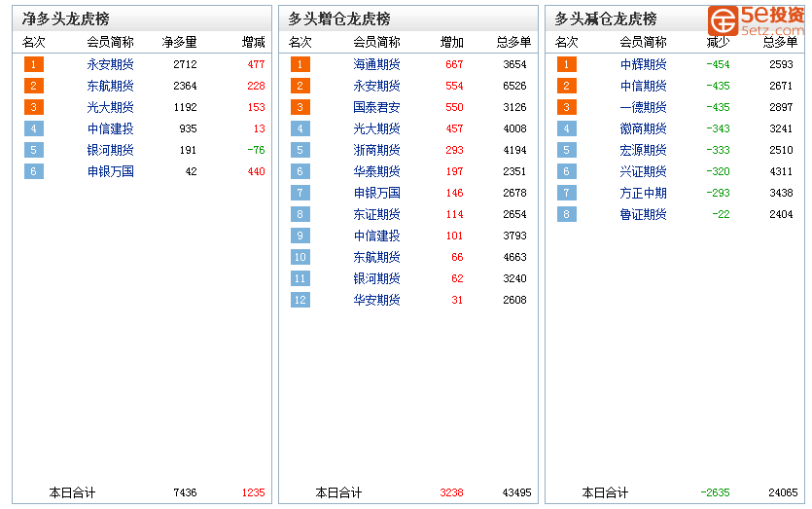Screen dimensions: 812x509
Task: Click 申银万国 in the 多头增仓龙虎榜
Action: pyautogui.click(x=376, y=193)
